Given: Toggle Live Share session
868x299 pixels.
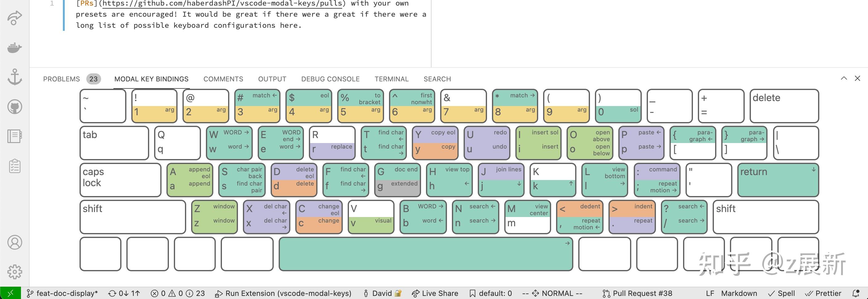Looking at the screenshot, I should coord(435,293).
